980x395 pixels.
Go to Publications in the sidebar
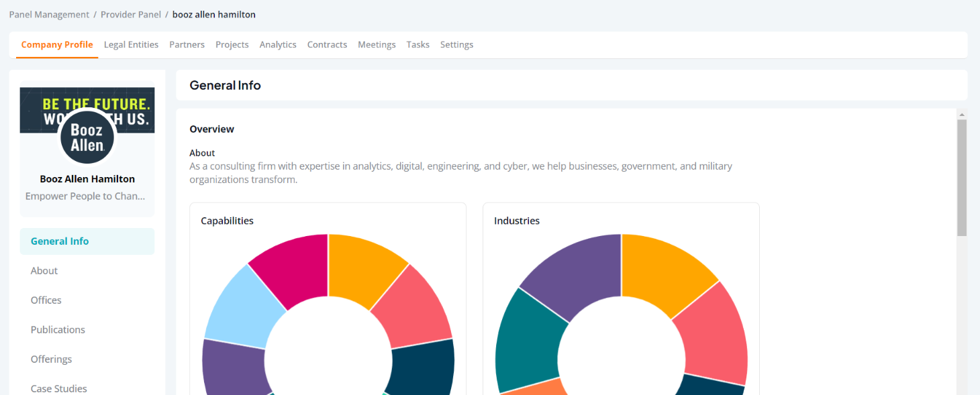tap(58, 330)
